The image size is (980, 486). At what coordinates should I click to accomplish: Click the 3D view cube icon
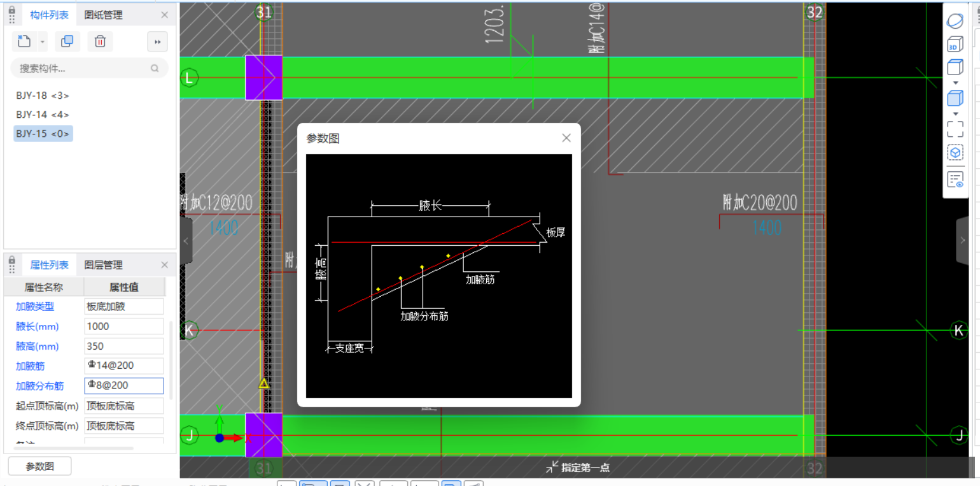point(955,45)
